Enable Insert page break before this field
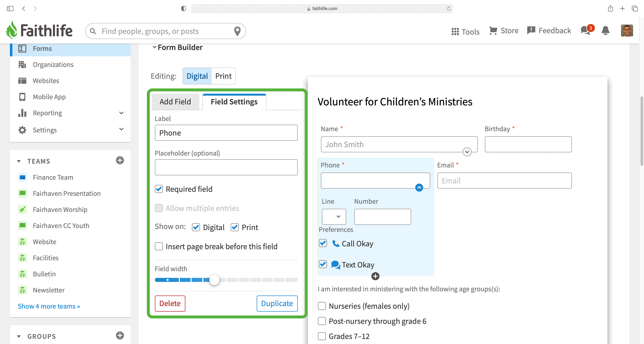This screenshot has height=344, width=644. coord(159,246)
